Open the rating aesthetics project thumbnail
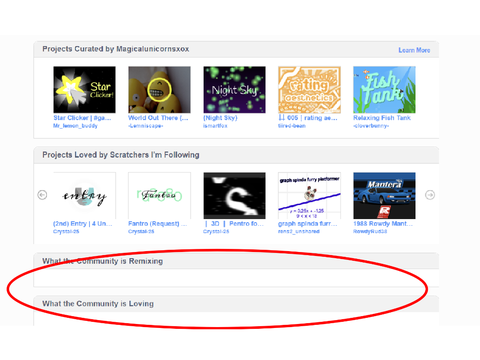 (309, 90)
